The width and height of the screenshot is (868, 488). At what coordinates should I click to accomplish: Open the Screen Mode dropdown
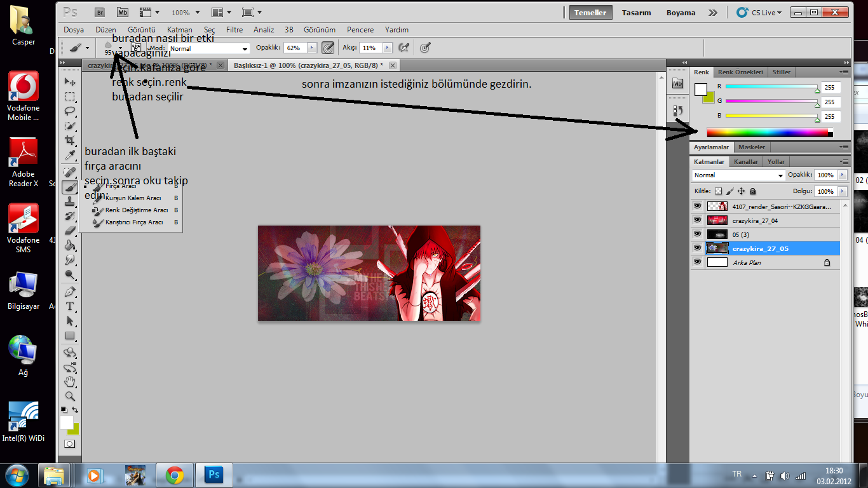252,12
